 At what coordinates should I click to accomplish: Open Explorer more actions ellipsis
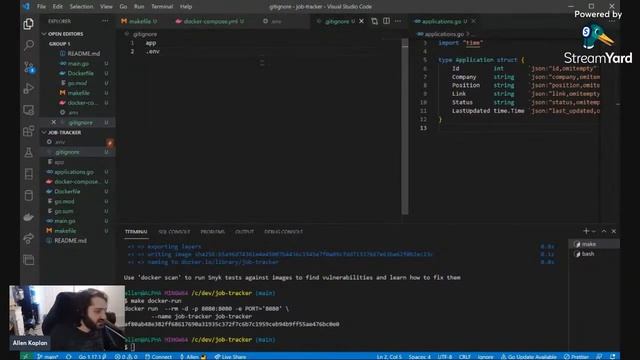coord(105,21)
